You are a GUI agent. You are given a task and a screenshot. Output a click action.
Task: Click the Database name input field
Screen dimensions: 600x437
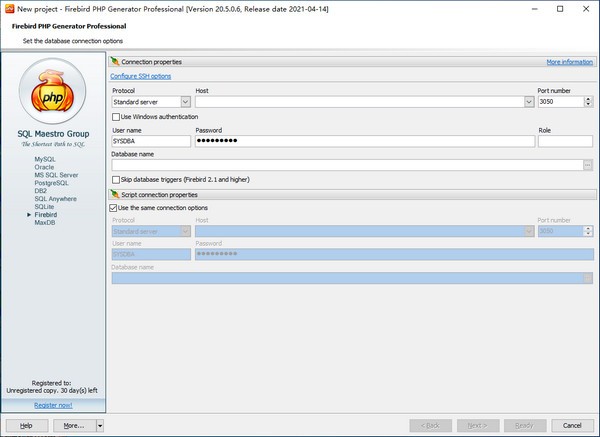point(347,165)
